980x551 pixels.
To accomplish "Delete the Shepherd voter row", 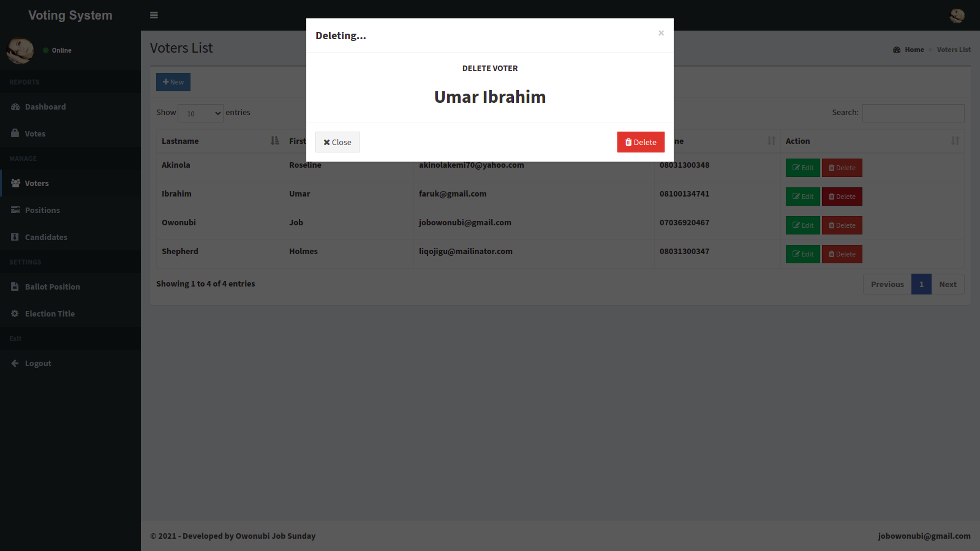I will [842, 254].
